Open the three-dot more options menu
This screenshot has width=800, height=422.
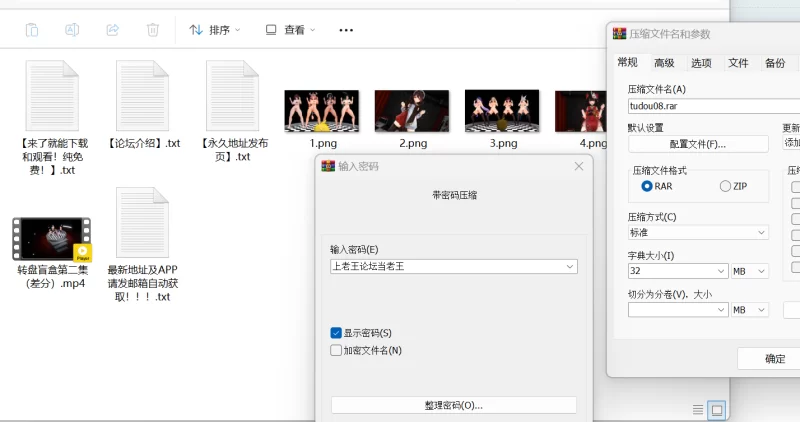346,30
